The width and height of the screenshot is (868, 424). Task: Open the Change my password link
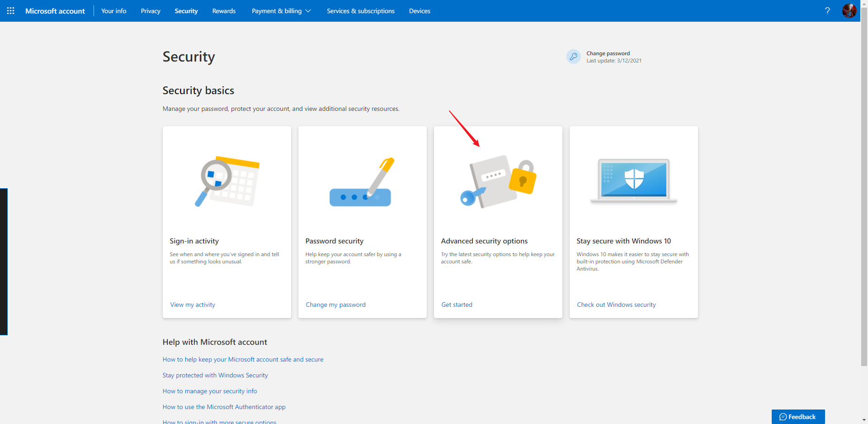(335, 305)
